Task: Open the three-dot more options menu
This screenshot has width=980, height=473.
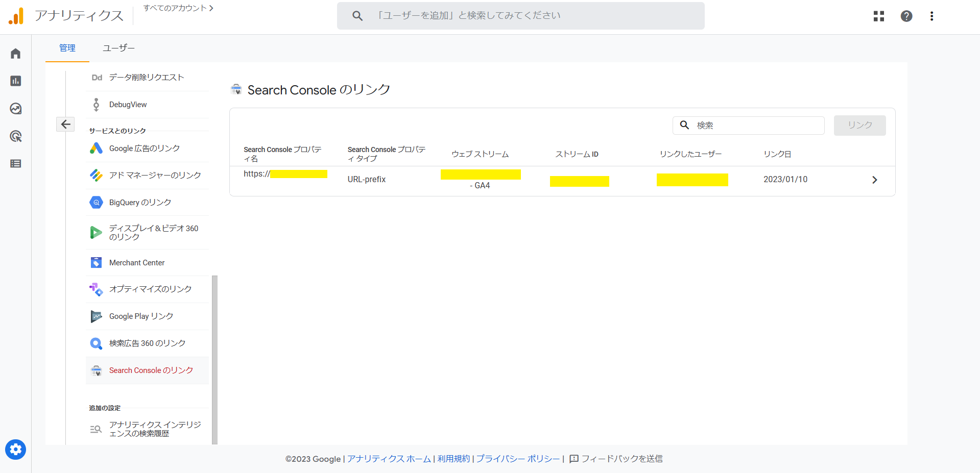Action: pos(932,16)
